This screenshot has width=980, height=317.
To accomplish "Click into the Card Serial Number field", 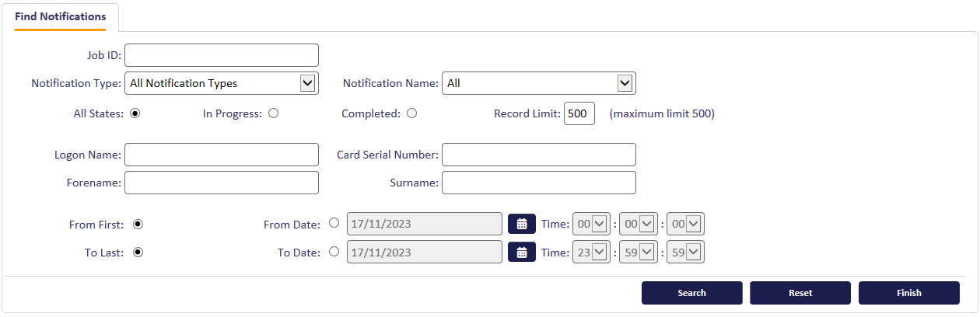I will tap(539, 155).
